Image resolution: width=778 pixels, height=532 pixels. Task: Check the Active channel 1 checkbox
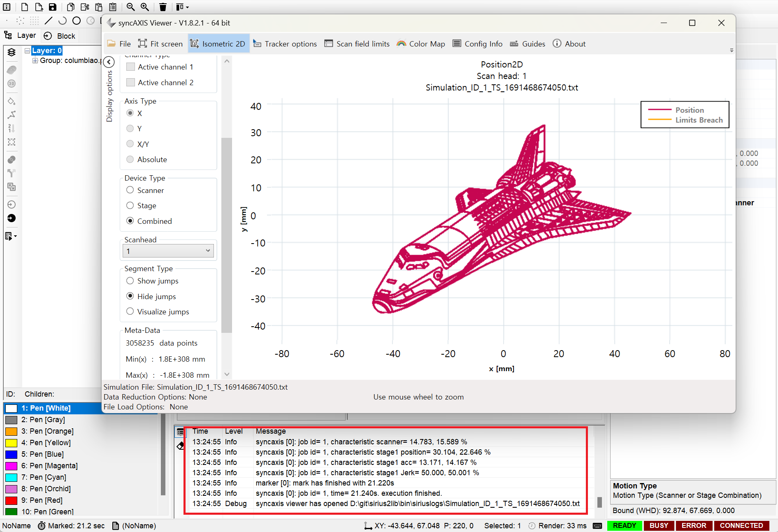tap(131, 67)
